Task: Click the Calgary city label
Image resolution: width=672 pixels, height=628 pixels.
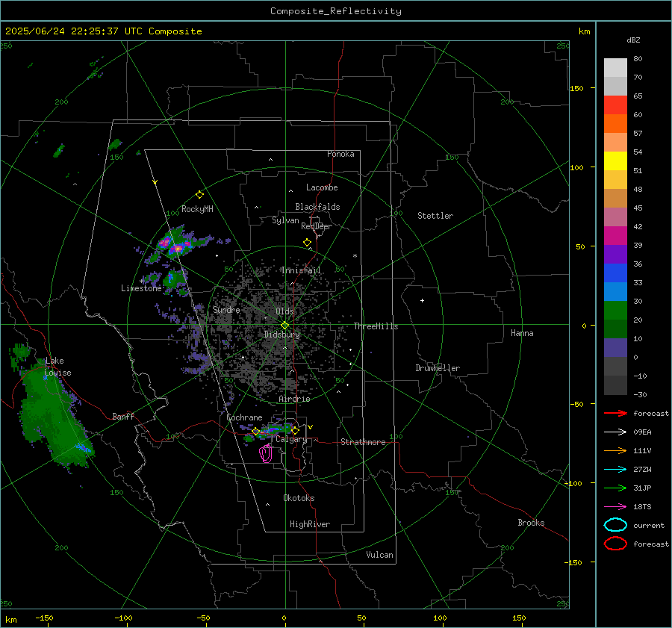Action: [291, 439]
